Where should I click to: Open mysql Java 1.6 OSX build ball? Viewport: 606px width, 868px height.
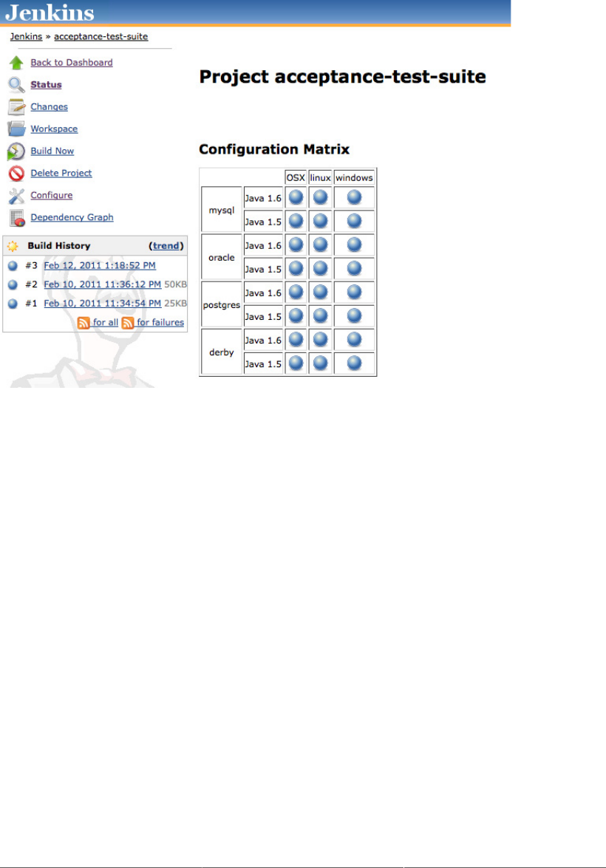coord(296,197)
